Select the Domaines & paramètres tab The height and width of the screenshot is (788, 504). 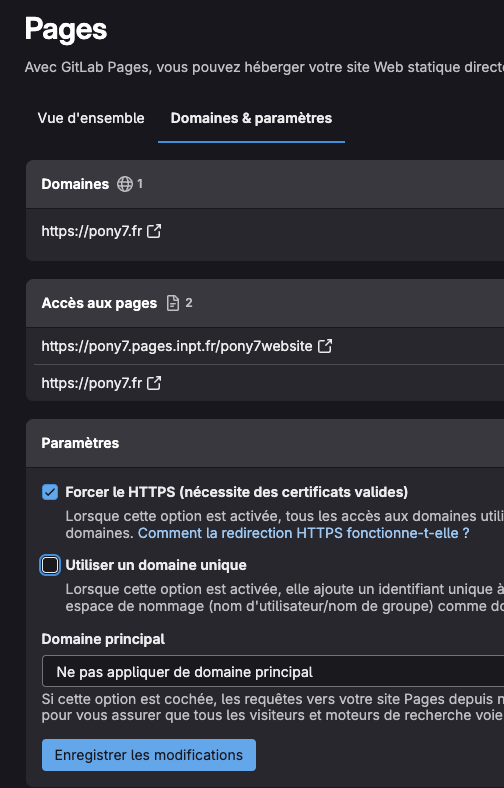[251, 118]
